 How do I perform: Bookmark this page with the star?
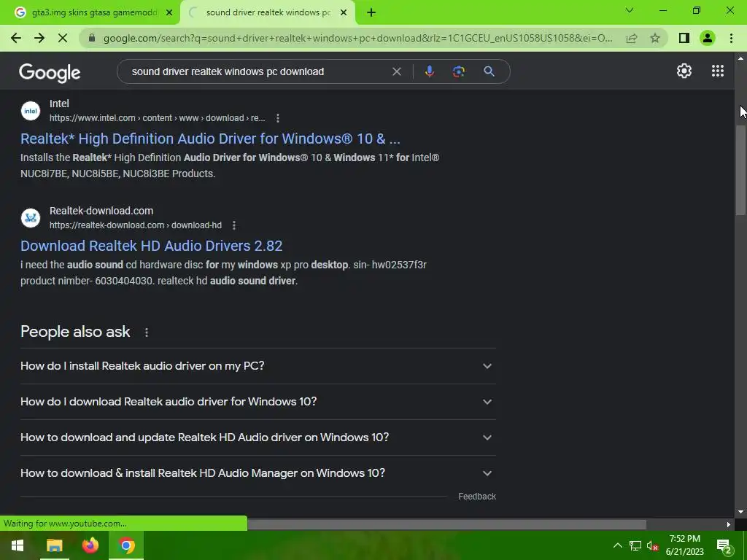point(655,38)
